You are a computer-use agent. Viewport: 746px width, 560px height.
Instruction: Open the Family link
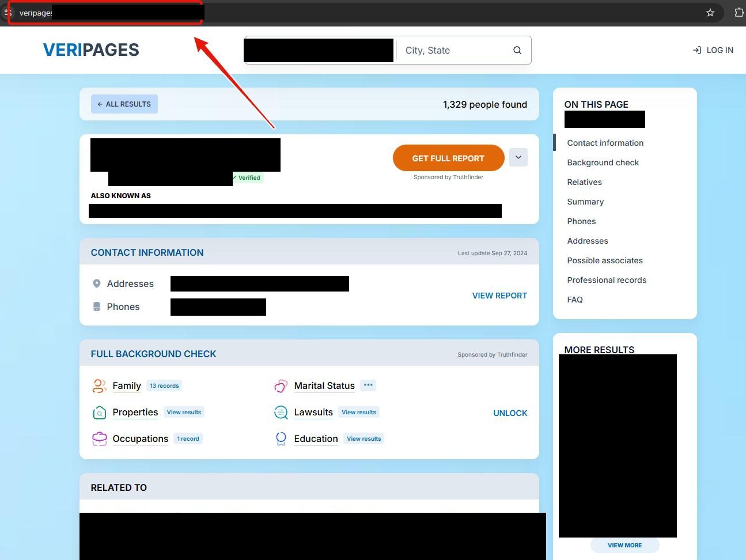127,386
